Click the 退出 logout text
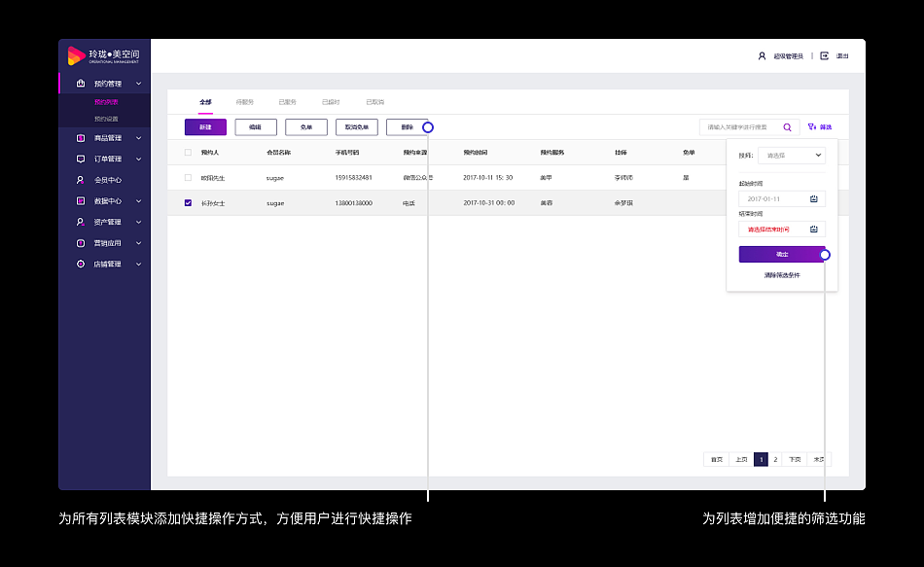Viewport: 924px width, 567px height. pyautogui.click(x=842, y=56)
